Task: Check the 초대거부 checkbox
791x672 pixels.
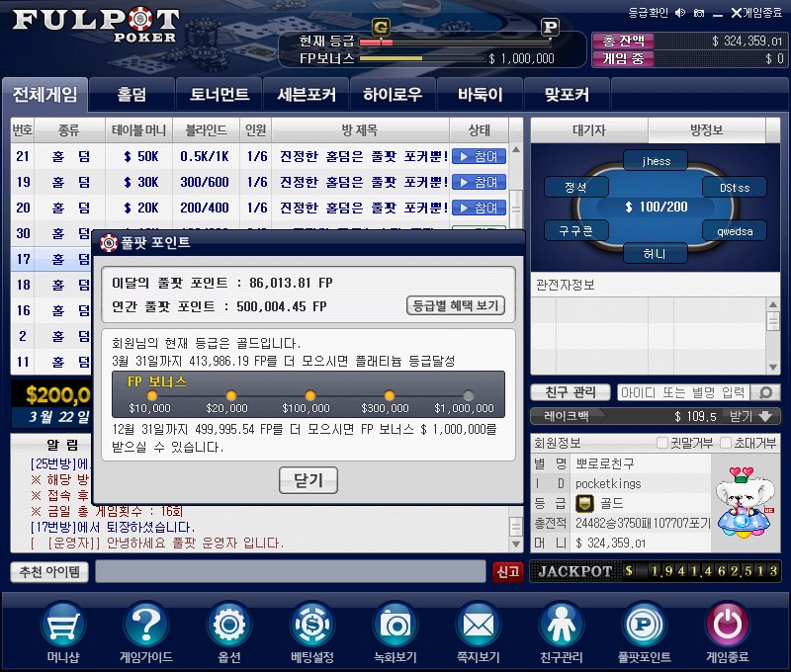Action: [x=726, y=443]
